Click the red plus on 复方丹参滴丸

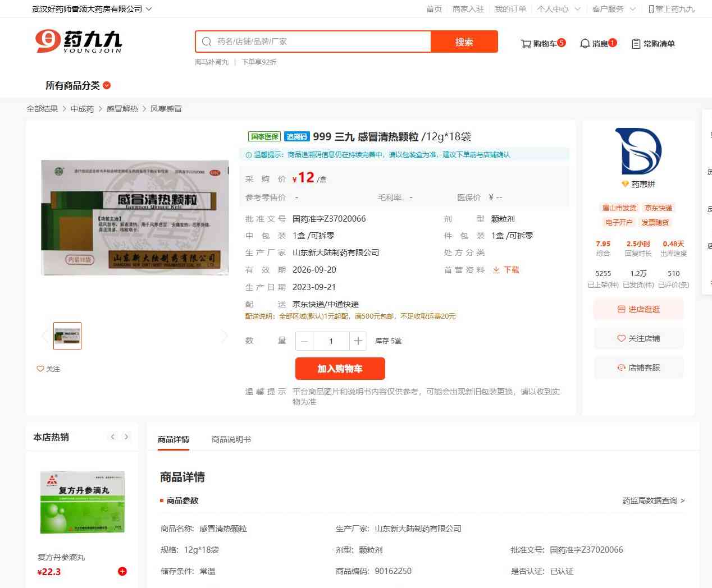click(122, 571)
